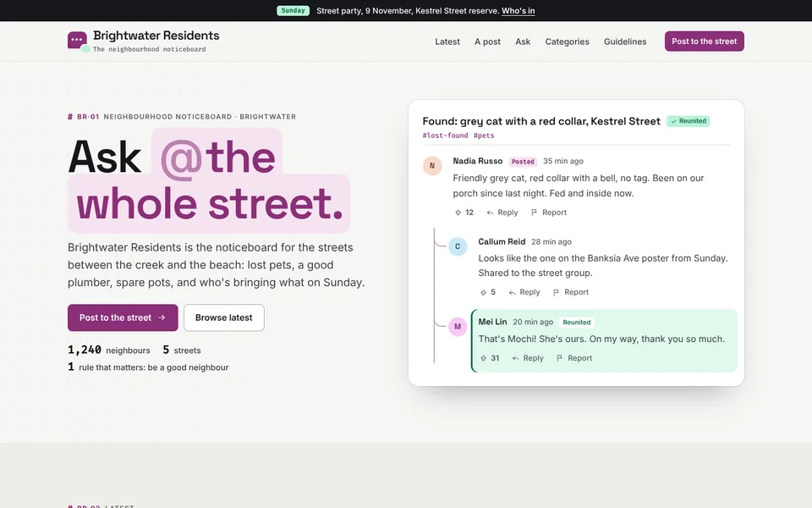Click Callum Reid's avatar circle
This screenshot has height=508, width=812.
[458, 246]
